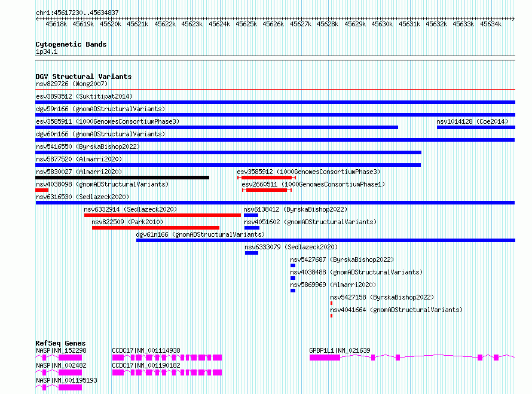This screenshot has width=532, height=394.
Task: Click the NASP|NM_152298 gene glyph
Action: 59,358
